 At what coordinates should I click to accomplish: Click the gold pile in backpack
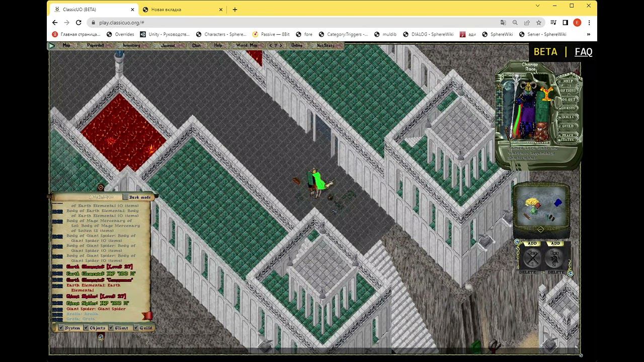(532, 202)
